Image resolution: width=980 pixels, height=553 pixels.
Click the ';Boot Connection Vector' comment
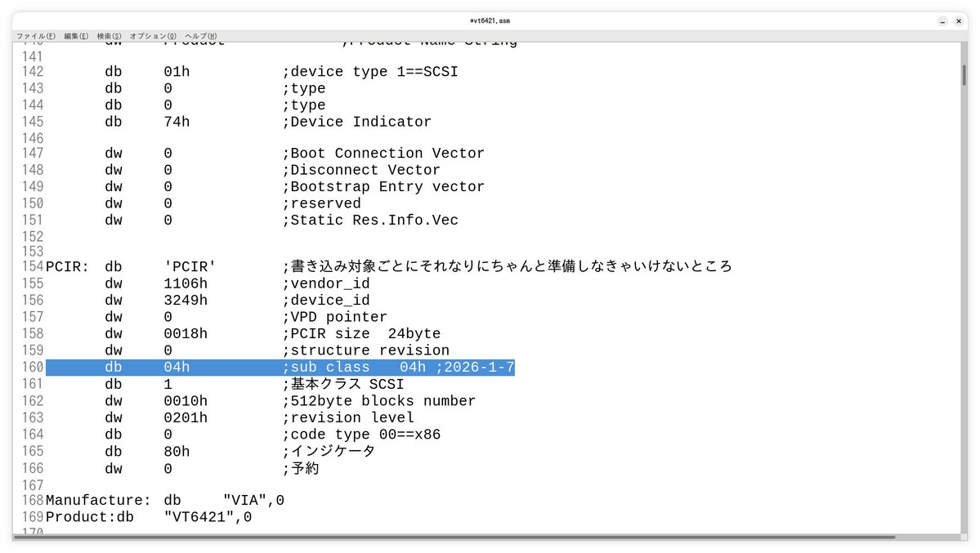click(383, 154)
